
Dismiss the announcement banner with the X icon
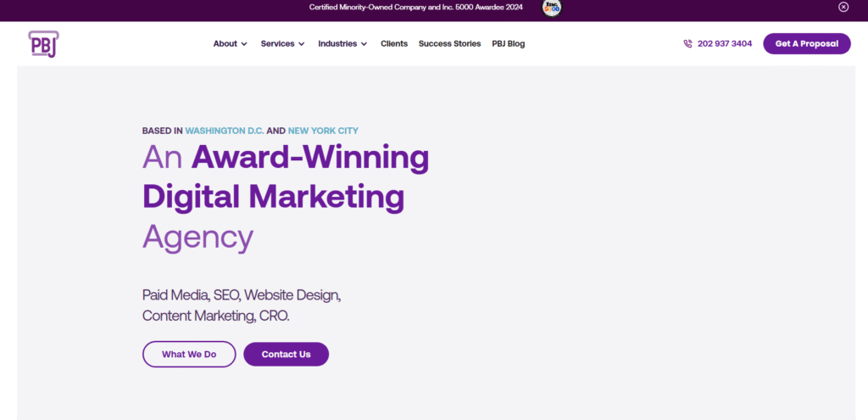point(843,7)
